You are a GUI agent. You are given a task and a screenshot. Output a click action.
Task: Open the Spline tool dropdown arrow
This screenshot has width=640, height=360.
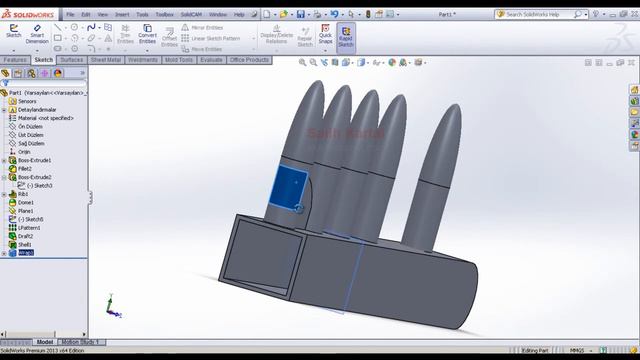(99, 28)
